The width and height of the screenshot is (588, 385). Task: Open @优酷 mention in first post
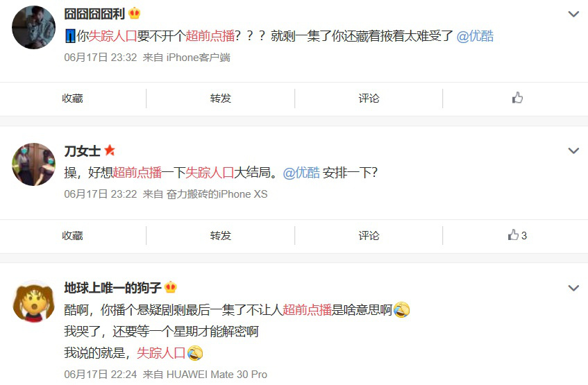[x=475, y=36]
